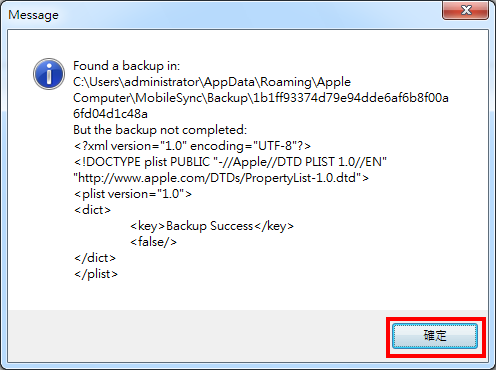Click "But the backup not completed:" text

[x=160, y=130]
